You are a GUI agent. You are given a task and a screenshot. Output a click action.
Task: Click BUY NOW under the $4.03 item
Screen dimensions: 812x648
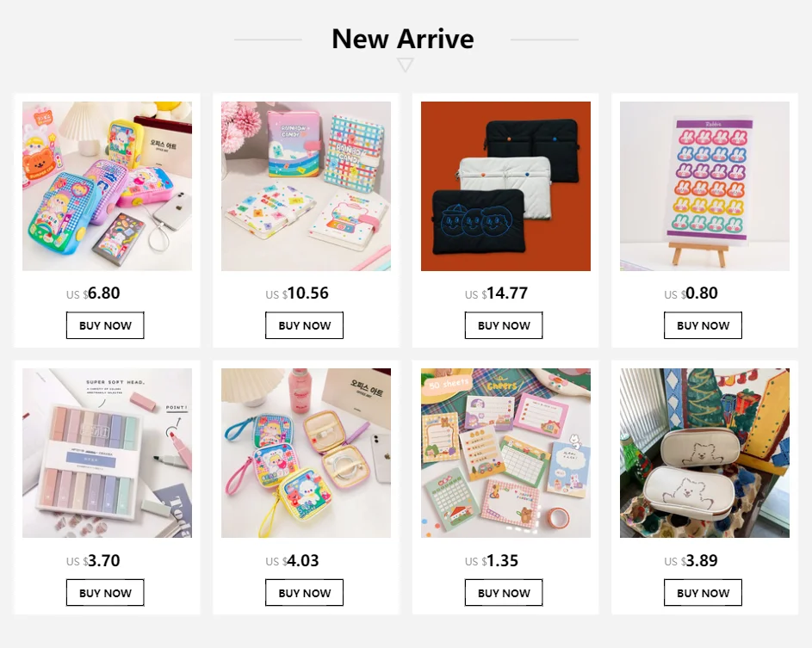(305, 593)
